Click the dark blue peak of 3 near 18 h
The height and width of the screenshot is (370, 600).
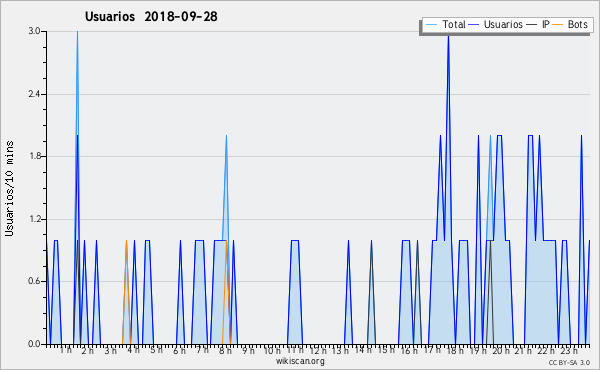coord(448,38)
